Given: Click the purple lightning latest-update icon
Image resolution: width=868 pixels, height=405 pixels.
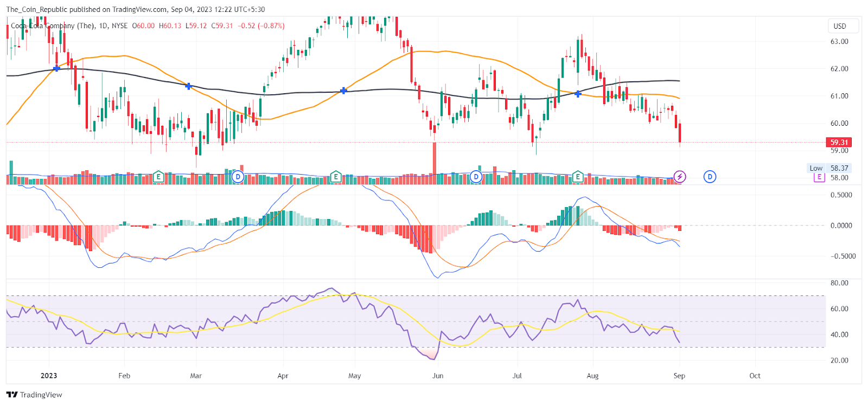Looking at the screenshot, I should (x=680, y=177).
